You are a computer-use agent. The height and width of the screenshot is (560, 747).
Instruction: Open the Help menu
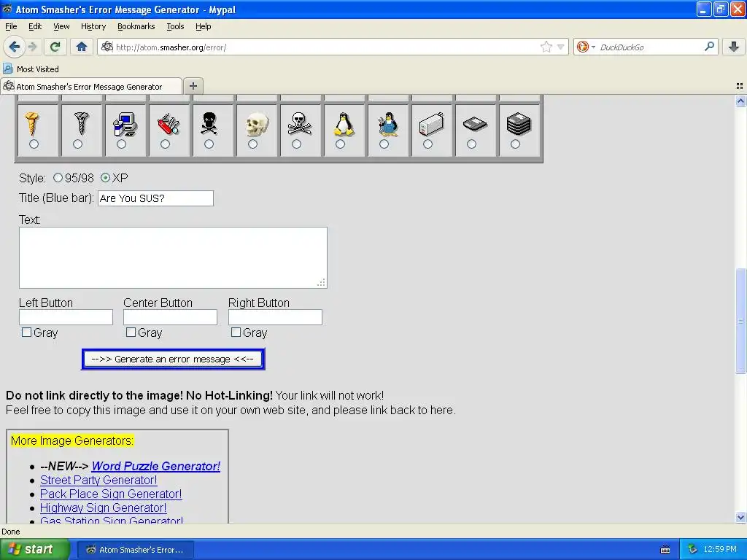pyautogui.click(x=203, y=26)
